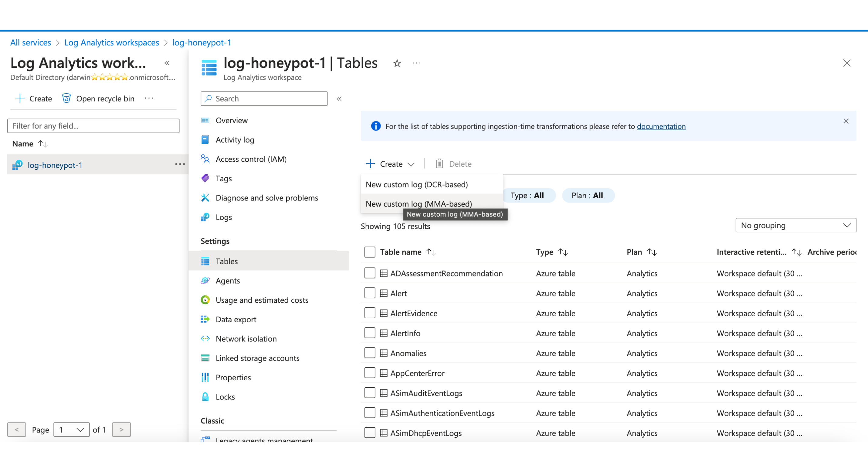Click the Open recycle bin icon
868x472 pixels.
(66, 98)
